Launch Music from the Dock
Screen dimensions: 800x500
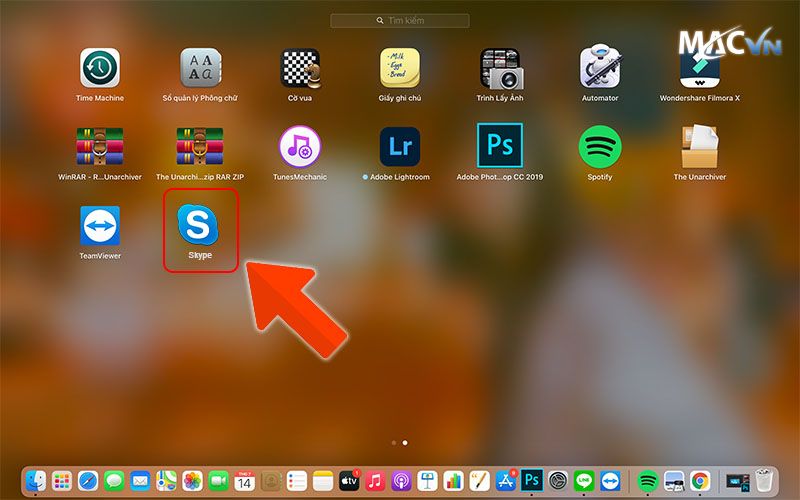click(375, 481)
